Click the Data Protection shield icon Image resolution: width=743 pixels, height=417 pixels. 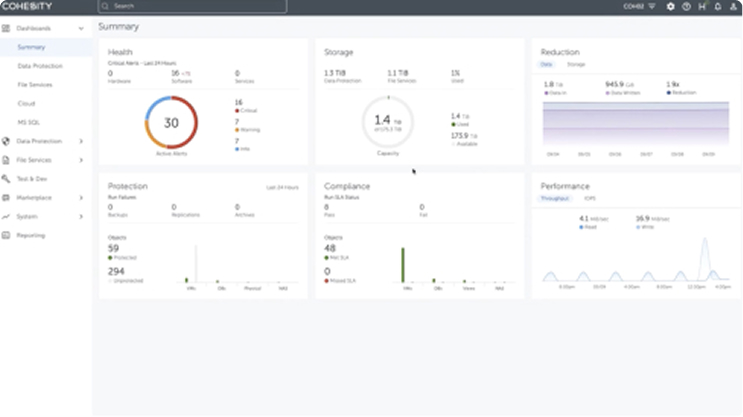pyautogui.click(x=7, y=141)
